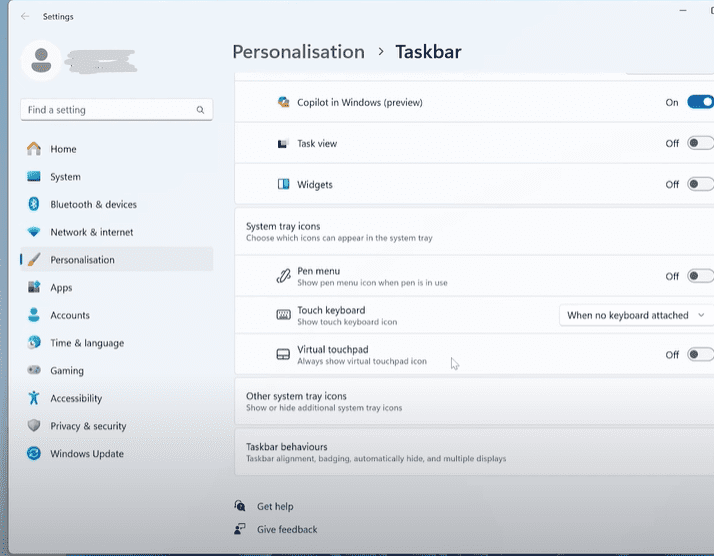714x556 pixels.
Task: Open the Get help link
Action: click(x=275, y=506)
